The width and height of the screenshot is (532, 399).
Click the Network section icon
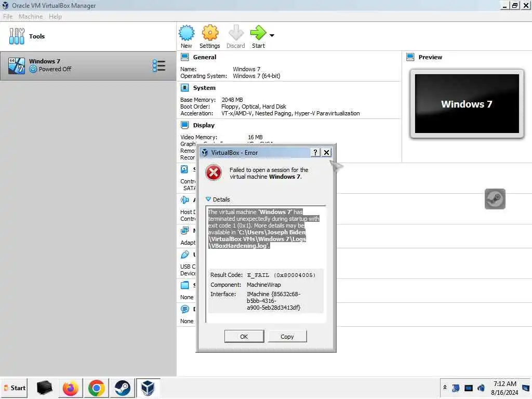click(185, 231)
